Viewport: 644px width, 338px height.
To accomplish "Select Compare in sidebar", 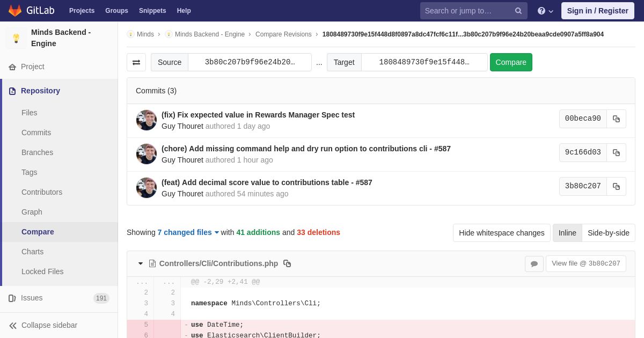I will coord(59,232).
